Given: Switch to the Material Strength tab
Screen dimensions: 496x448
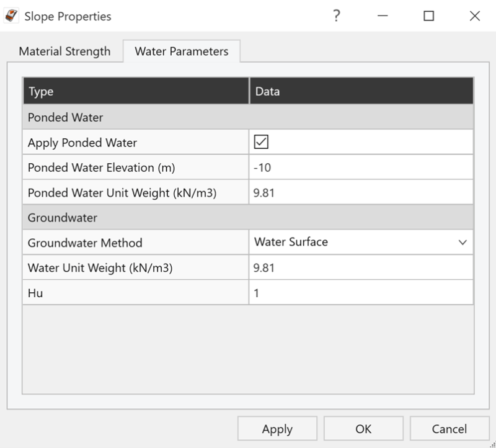Looking at the screenshot, I should tap(65, 52).
